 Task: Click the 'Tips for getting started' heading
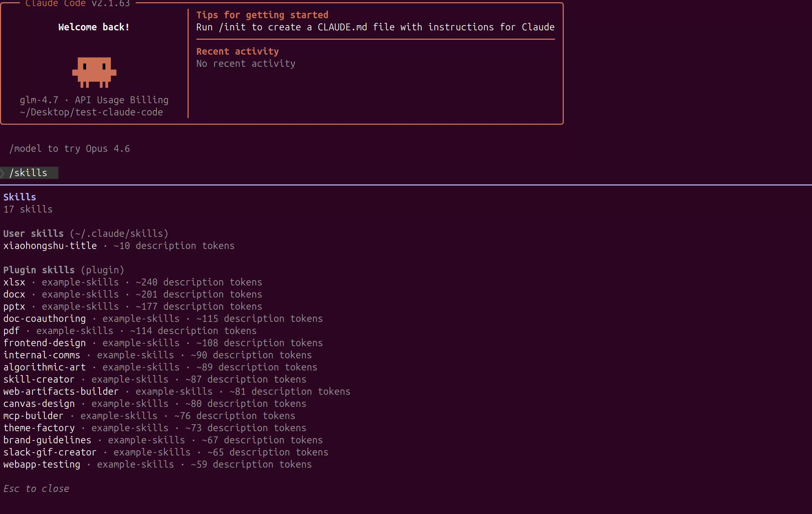262,15
